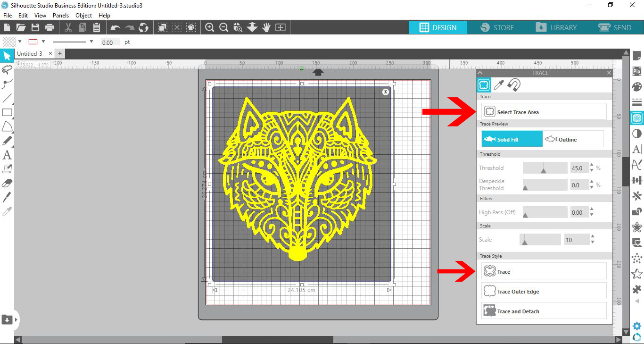Choose the Select arrow tool

(x=7, y=56)
